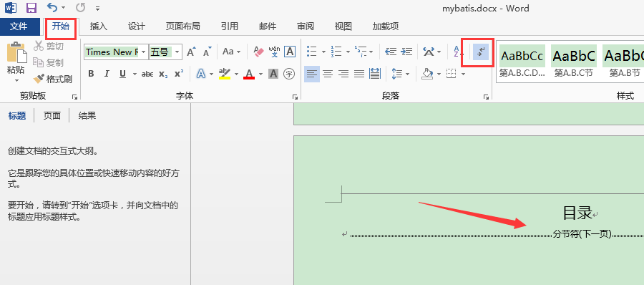Expand the font name dropdown arrow
644x285 pixels.
pos(143,52)
